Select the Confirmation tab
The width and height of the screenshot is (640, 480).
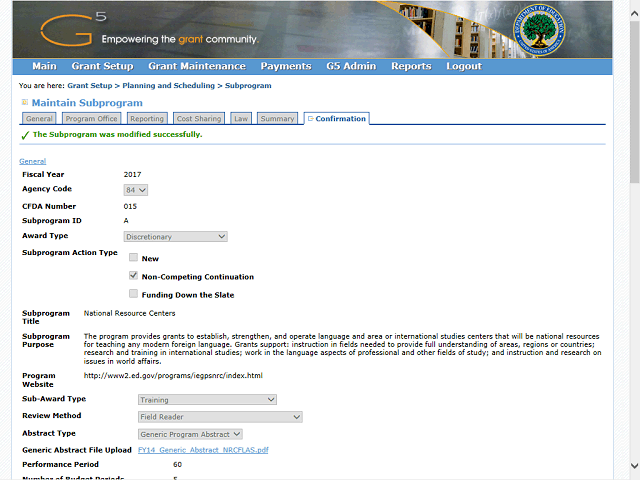point(337,119)
